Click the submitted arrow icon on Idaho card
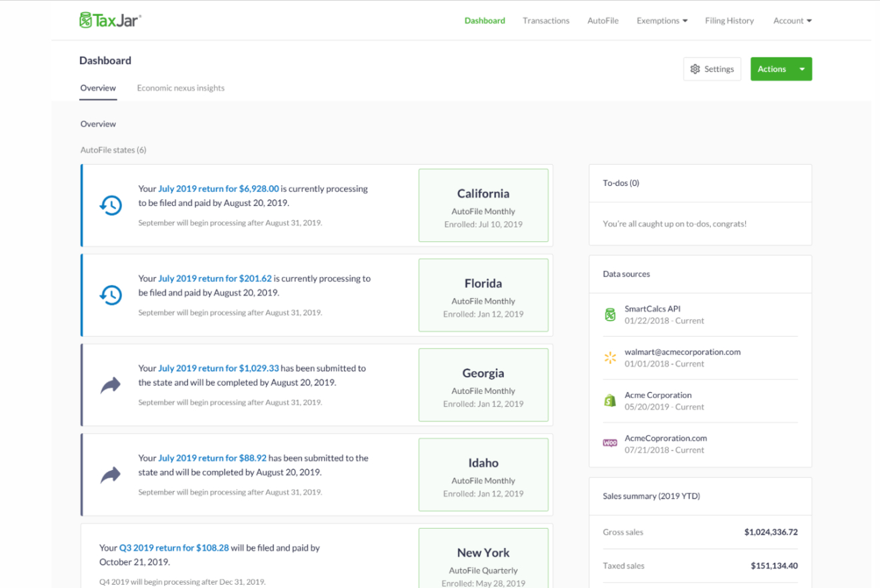Viewport: 880px width, 588px height. [x=110, y=473]
